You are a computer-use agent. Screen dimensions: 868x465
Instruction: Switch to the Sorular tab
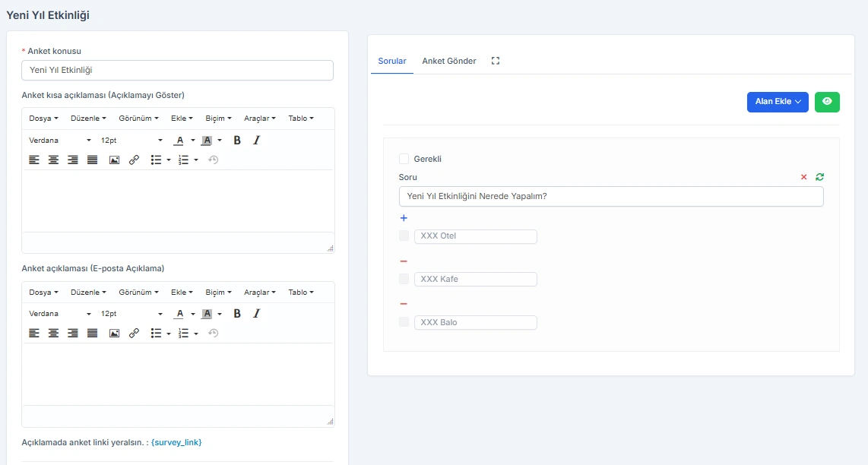(x=392, y=61)
